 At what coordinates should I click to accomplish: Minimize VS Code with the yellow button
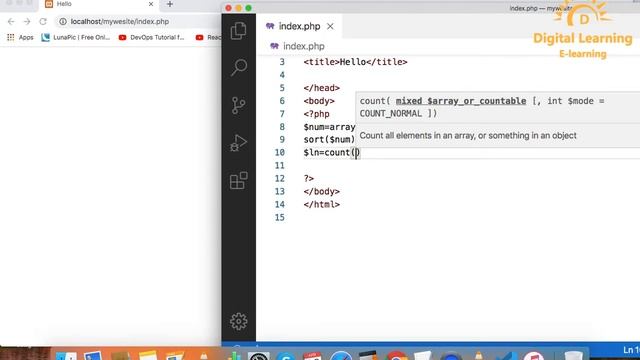tap(238, 8)
